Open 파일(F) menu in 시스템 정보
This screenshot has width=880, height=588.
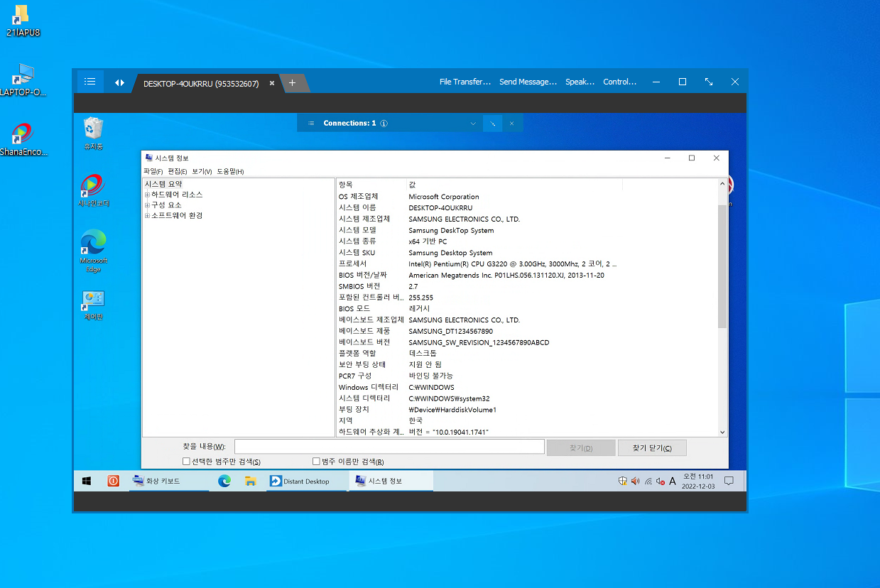(x=153, y=171)
